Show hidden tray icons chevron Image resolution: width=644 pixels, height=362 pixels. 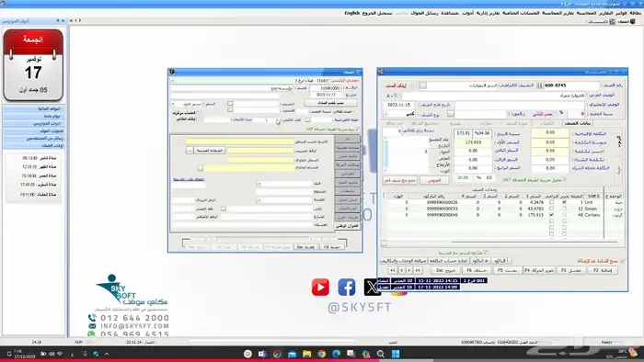tap(107, 354)
